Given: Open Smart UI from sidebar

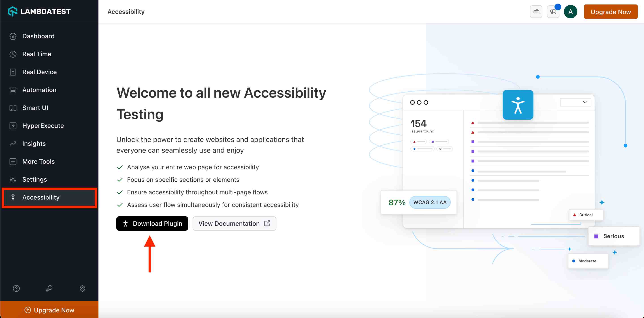Looking at the screenshot, I should click(x=35, y=108).
